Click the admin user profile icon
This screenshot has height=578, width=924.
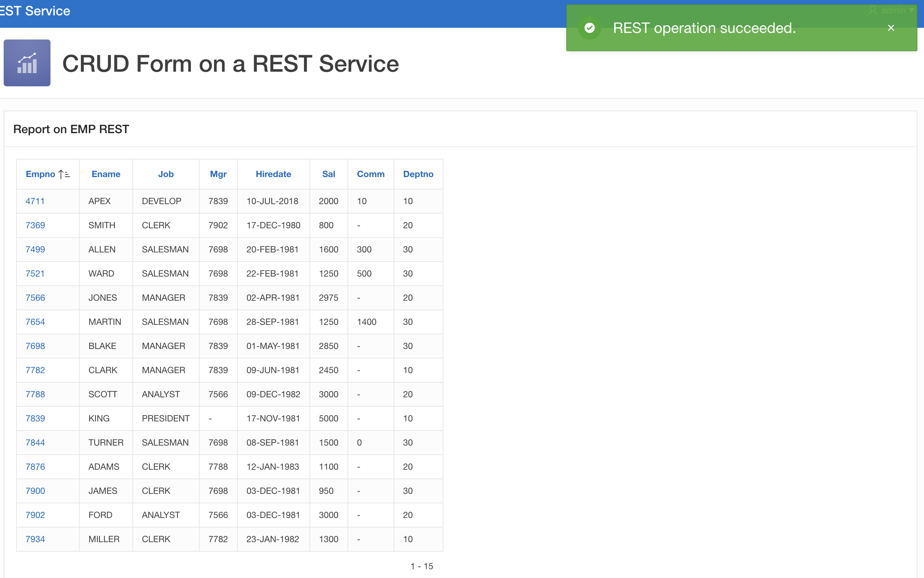pos(872,10)
